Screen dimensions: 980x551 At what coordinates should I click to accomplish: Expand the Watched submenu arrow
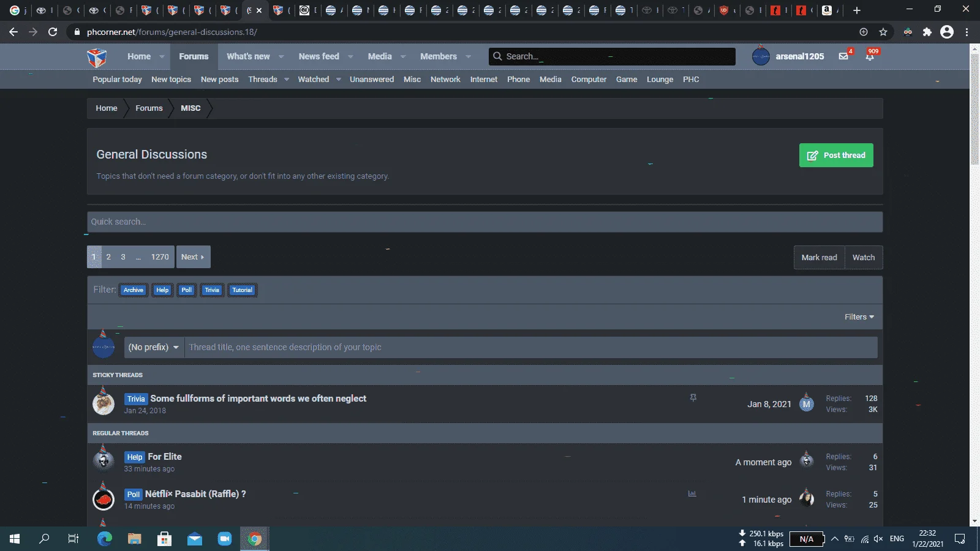click(338, 80)
